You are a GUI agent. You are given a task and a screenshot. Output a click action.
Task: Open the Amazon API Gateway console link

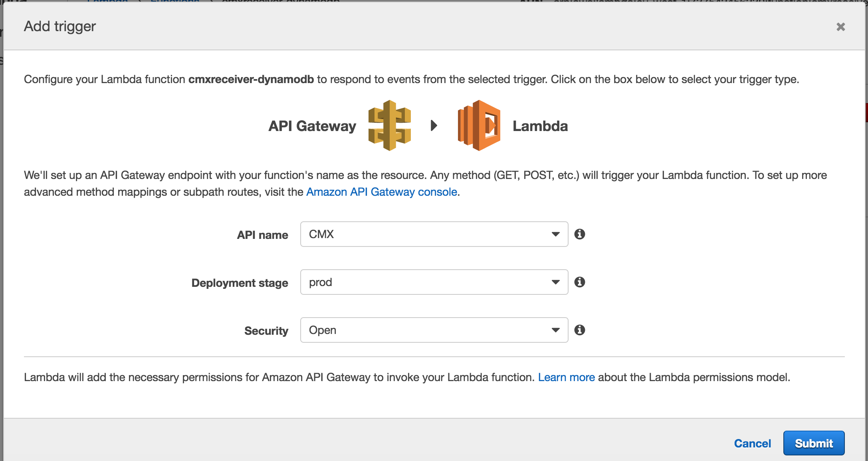[381, 192]
